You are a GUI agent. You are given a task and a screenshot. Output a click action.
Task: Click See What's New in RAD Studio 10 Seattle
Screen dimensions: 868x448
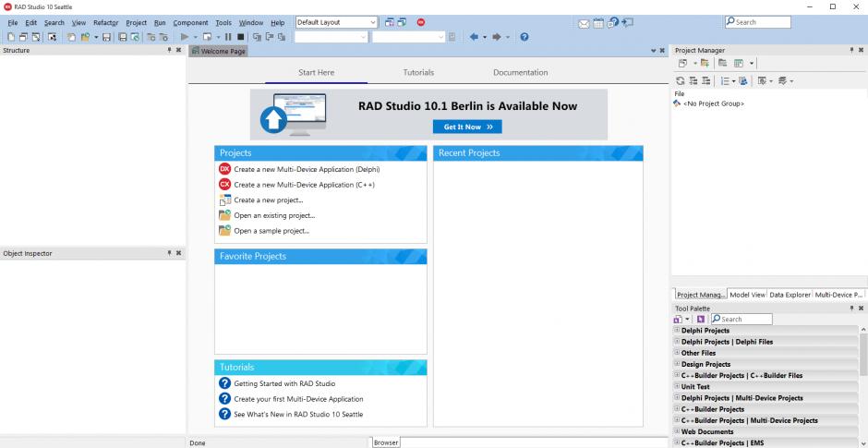tap(298, 414)
